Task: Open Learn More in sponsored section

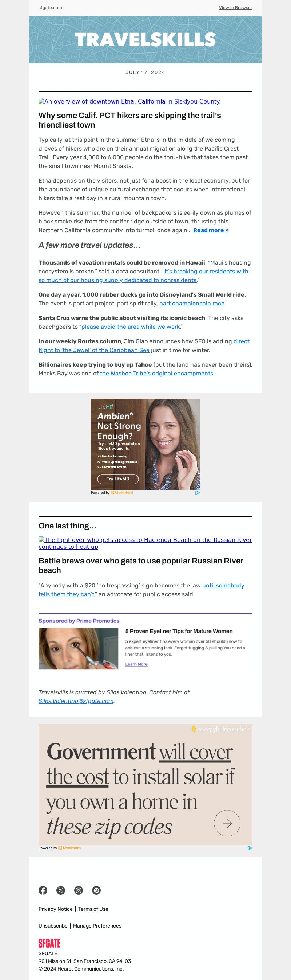Action: (x=136, y=664)
